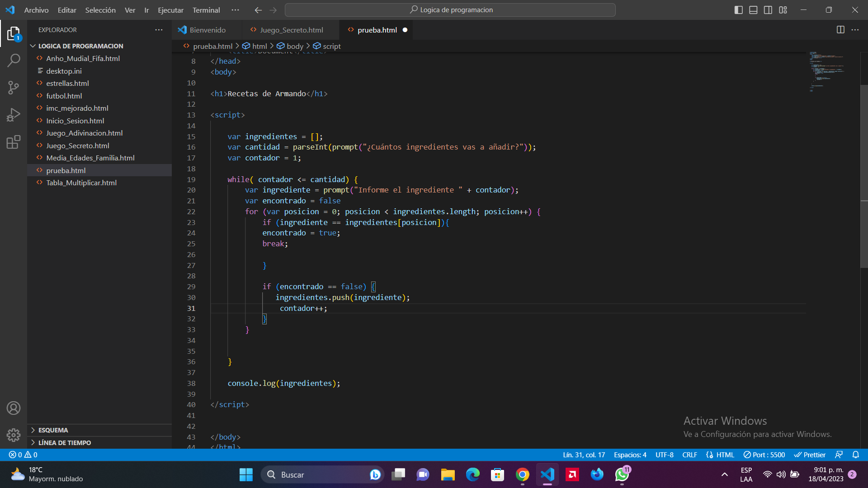Image resolution: width=868 pixels, height=488 pixels.
Task: Open Microsoft Store from taskbar
Action: [497, 474]
